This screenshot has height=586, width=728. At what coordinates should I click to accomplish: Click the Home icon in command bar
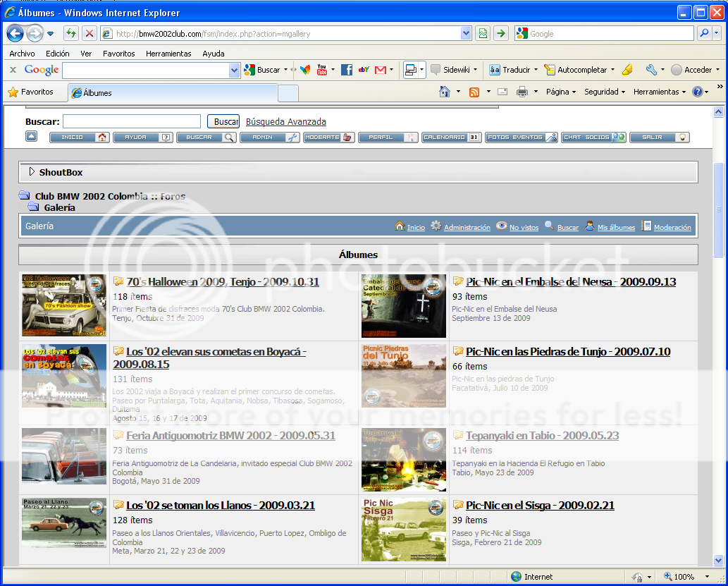(x=445, y=92)
